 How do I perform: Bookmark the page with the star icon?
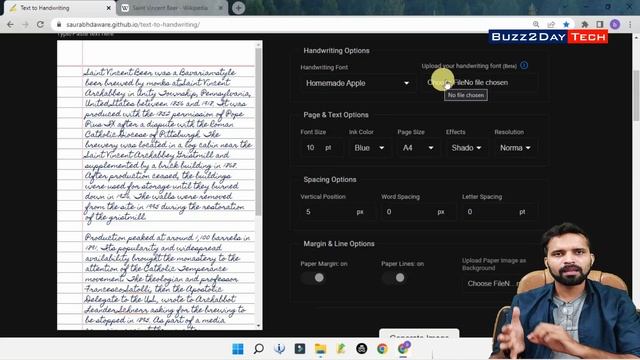click(566, 24)
